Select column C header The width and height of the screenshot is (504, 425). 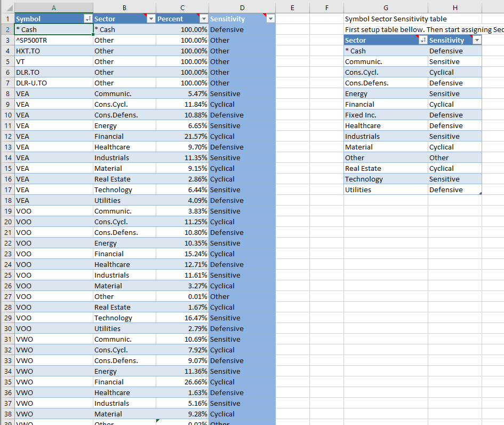(182, 7)
